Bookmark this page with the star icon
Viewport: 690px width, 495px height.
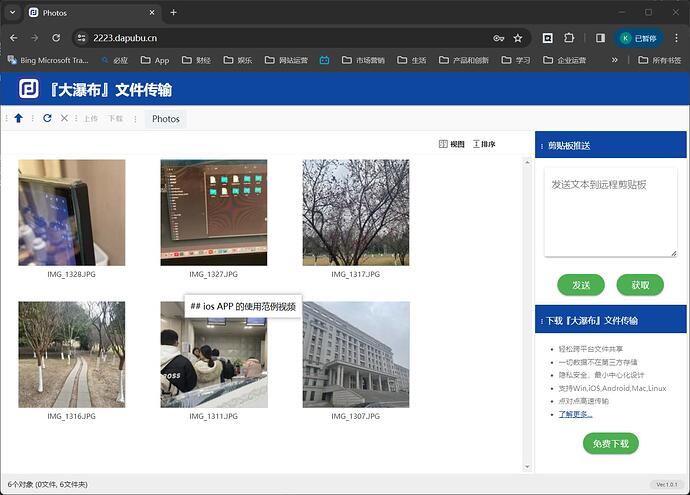click(518, 38)
